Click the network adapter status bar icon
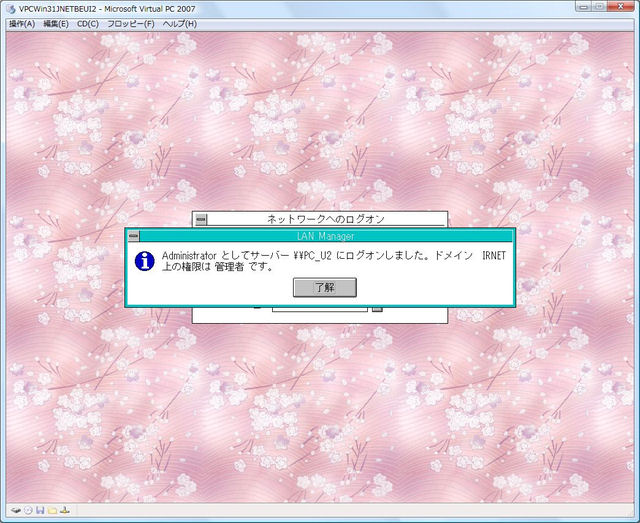Screen dimensions: 640x523 (x=65, y=510)
